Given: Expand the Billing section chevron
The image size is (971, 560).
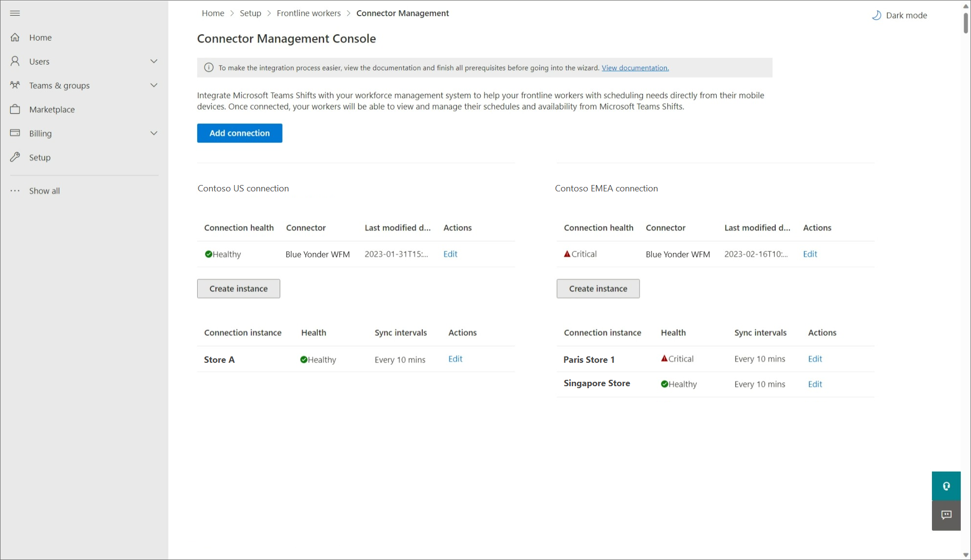Looking at the screenshot, I should [x=154, y=133].
